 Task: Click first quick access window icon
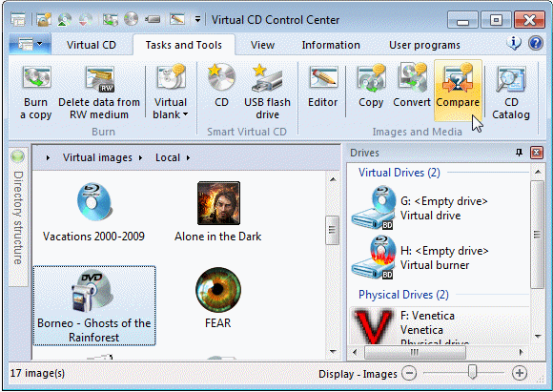(x=17, y=19)
